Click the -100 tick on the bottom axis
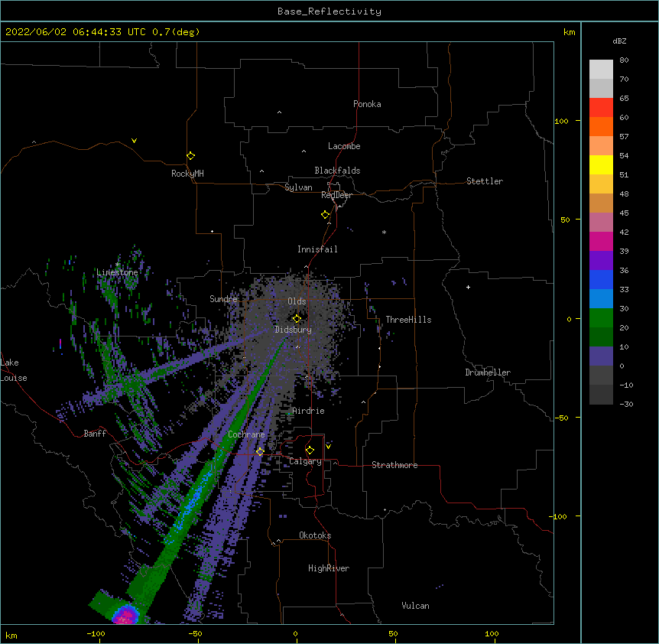The height and width of the screenshot is (644, 659). click(x=96, y=633)
